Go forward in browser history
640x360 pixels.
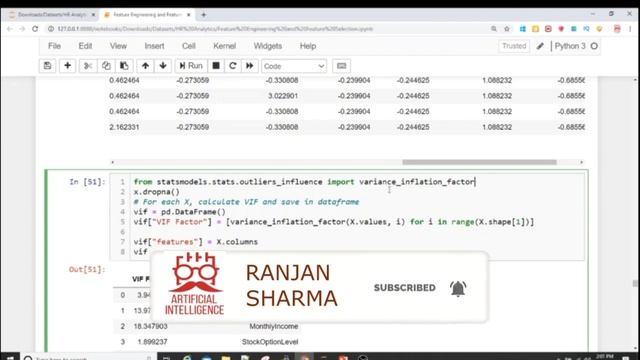tap(22, 29)
